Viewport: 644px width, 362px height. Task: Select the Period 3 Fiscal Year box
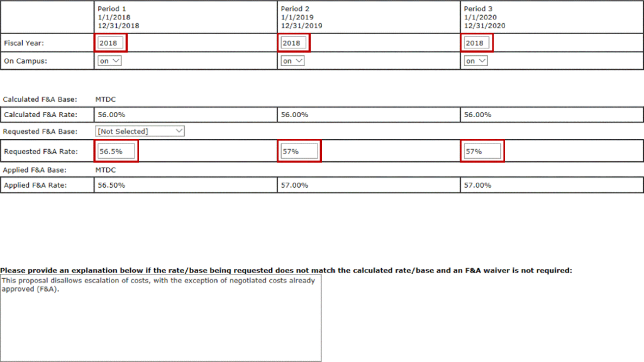476,43
